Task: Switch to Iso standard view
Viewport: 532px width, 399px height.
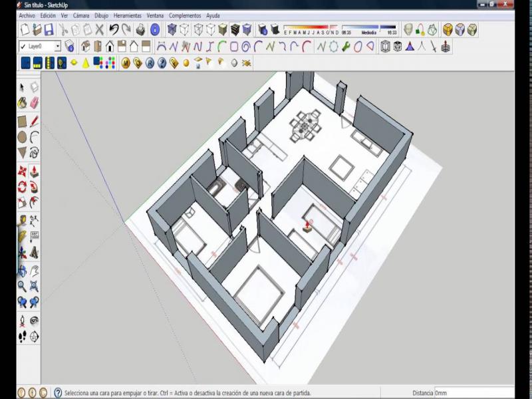Action: pos(87,47)
